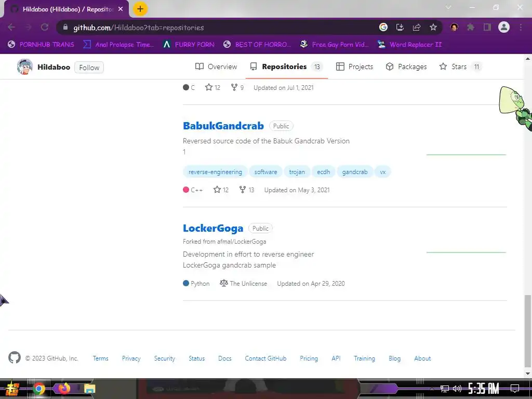532x399 pixels.
Task: Open the Privacy footer link
Action: (131, 358)
